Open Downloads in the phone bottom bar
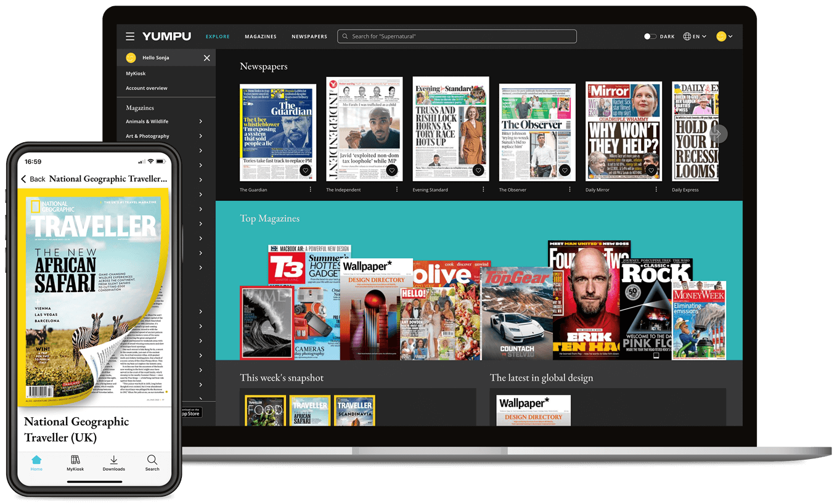 point(113,464)
